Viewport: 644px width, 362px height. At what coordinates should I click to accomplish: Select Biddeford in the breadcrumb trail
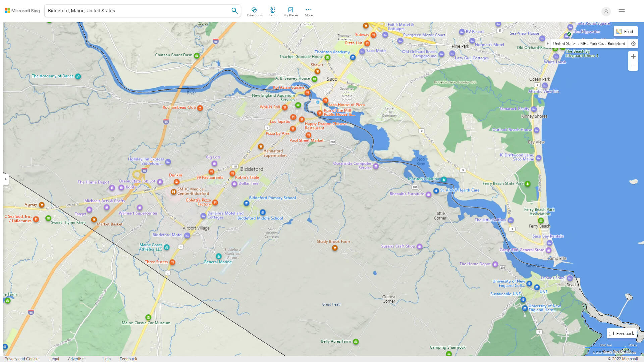tap(616, 43)
